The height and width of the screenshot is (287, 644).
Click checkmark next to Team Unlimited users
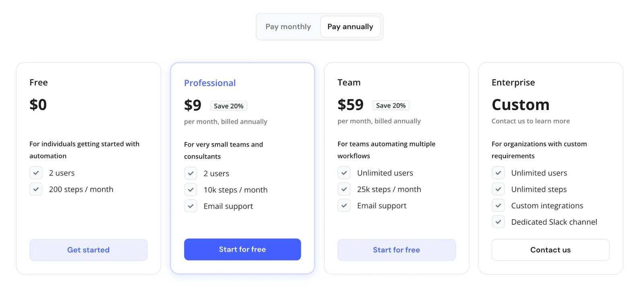click(344, 173)
